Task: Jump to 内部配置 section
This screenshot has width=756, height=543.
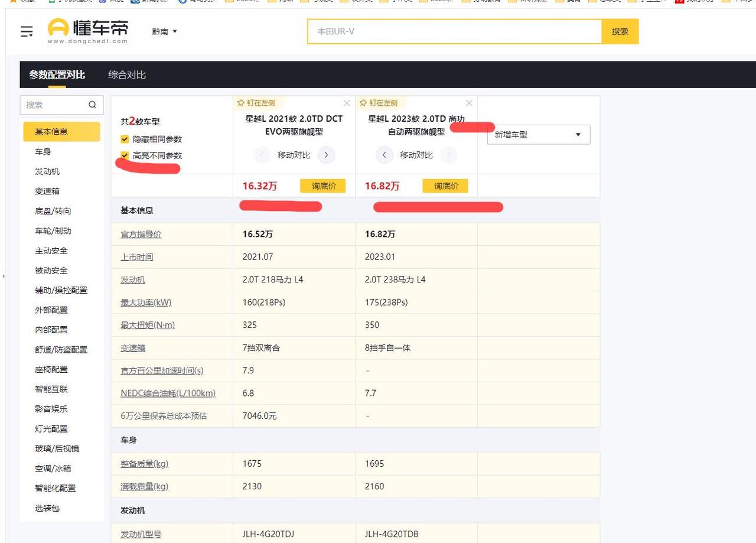Action: tap(51, 330)
